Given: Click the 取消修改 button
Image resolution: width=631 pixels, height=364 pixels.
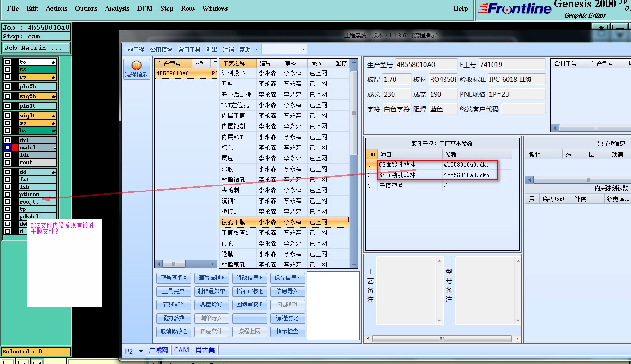Looking at the screenshot, I should click(174, 331).
